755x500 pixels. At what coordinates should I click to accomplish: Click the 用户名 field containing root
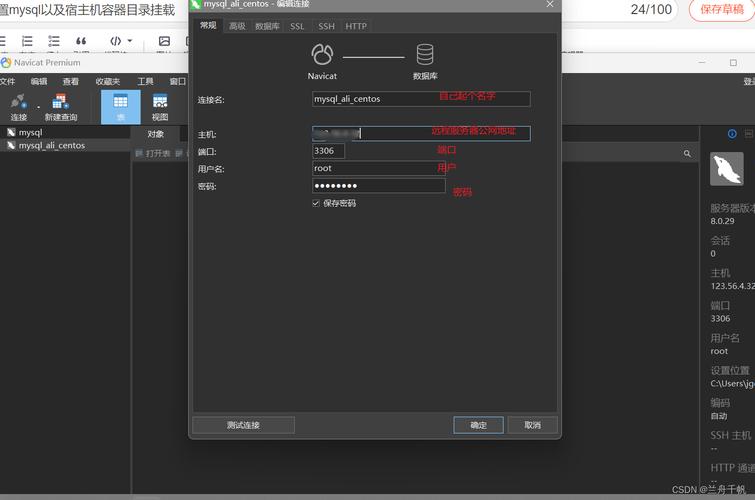click(x=378, y=168)
